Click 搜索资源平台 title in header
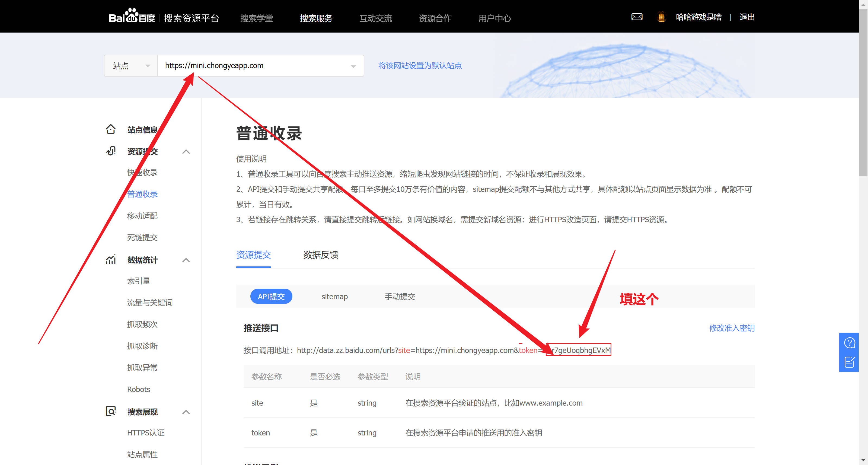 point(192,18)
